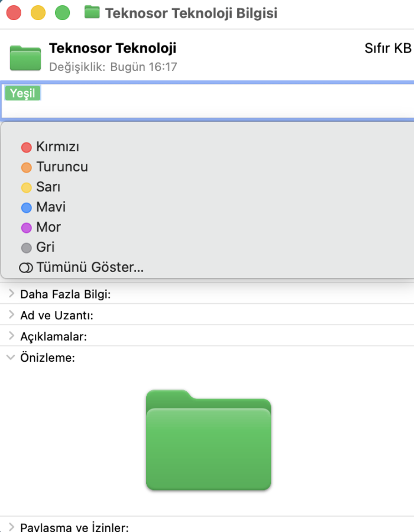
Task: Select the Gri gray tag color icon
Action: pos(26,247)
